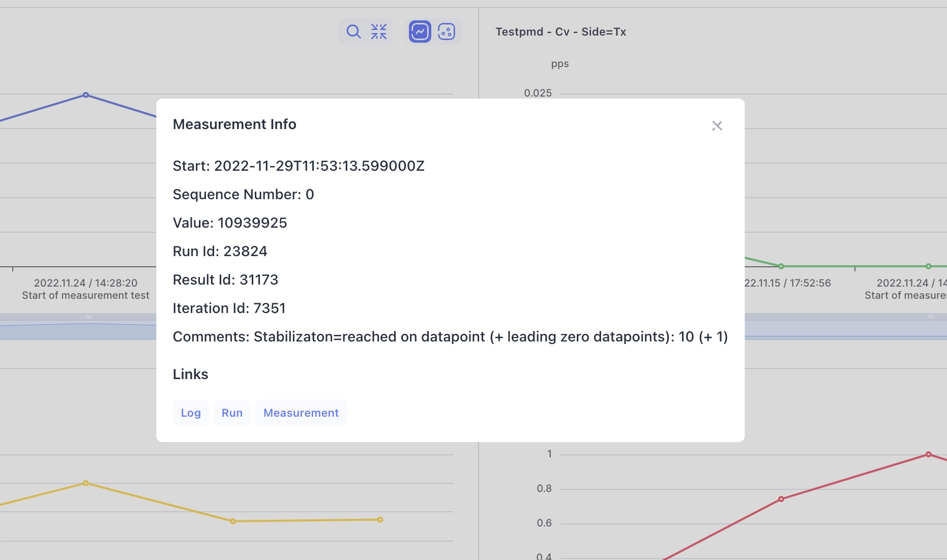Click the first green line data point
The height and width of the screenshot is (560, 947).
pyautogui.click(x=781, y=266)
